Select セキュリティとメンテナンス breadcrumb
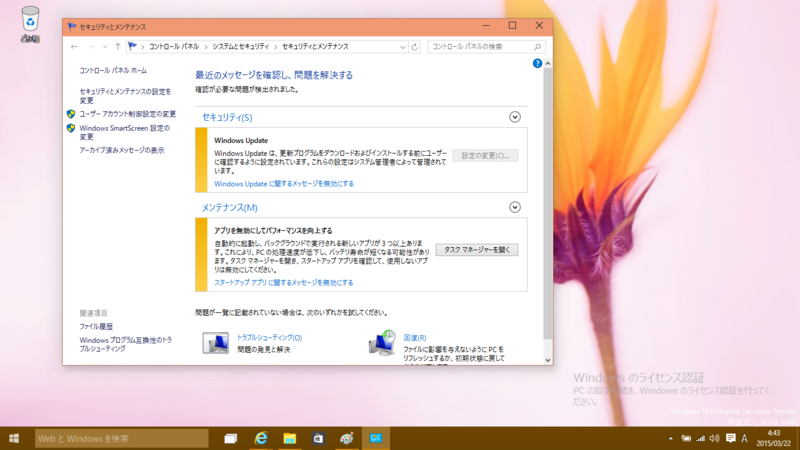 (x=315, y=46)
